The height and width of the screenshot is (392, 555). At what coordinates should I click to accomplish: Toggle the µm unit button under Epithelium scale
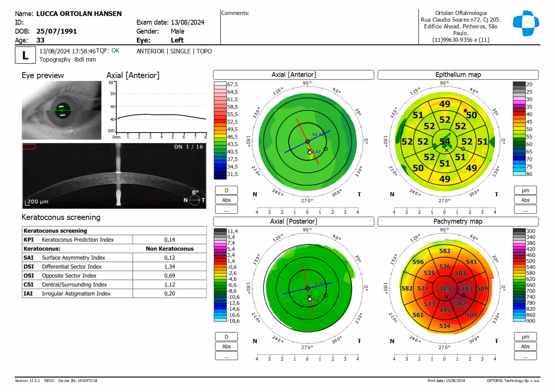(525, 190)
